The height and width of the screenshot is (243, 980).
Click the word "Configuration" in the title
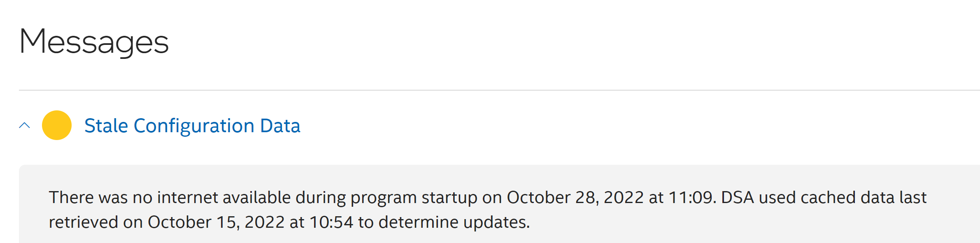tap(194, 126)
